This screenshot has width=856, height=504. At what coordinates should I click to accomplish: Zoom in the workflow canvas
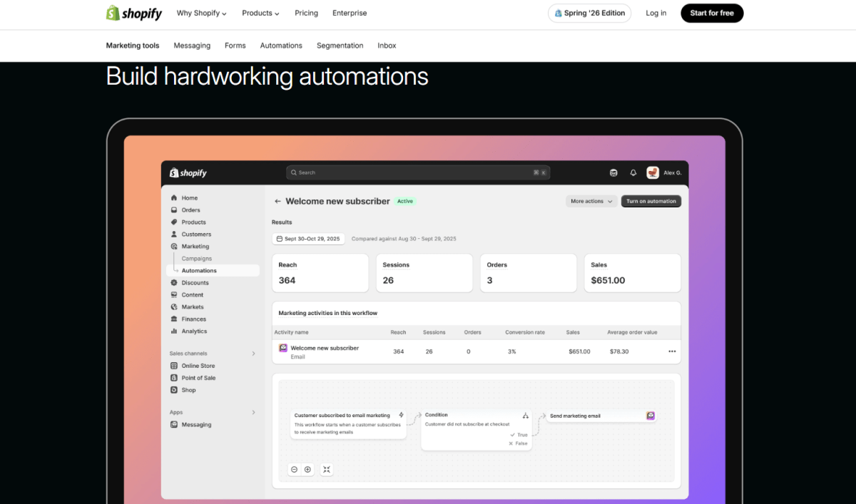(307, 470)
